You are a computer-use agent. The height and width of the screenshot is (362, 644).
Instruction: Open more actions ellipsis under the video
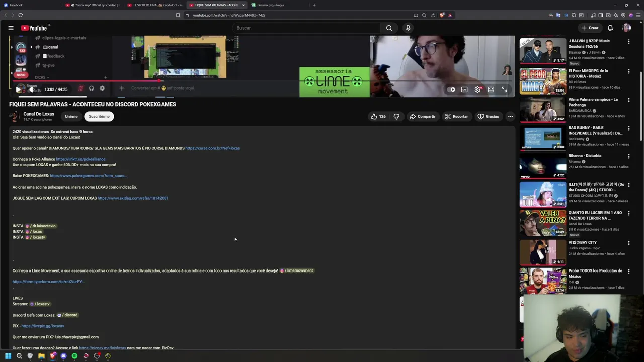point(510,116)
